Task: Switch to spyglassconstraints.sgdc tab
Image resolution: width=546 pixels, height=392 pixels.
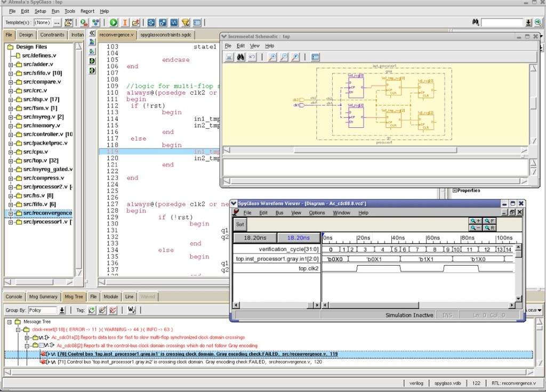Action: [166, 35]
